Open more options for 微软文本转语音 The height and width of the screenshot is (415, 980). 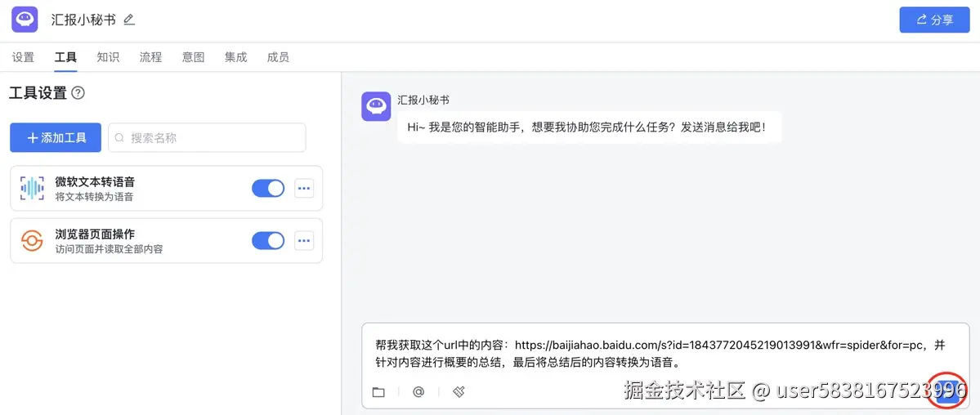(304, 188)
